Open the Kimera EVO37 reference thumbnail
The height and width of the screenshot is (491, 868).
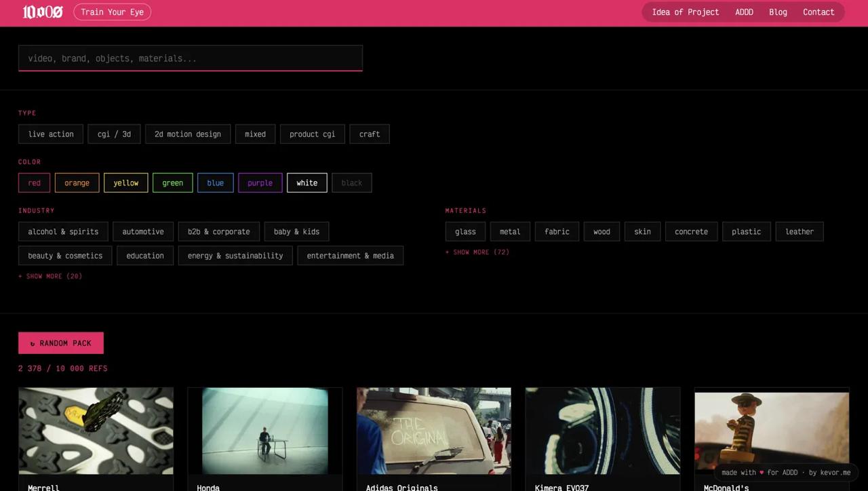(603, 431)
